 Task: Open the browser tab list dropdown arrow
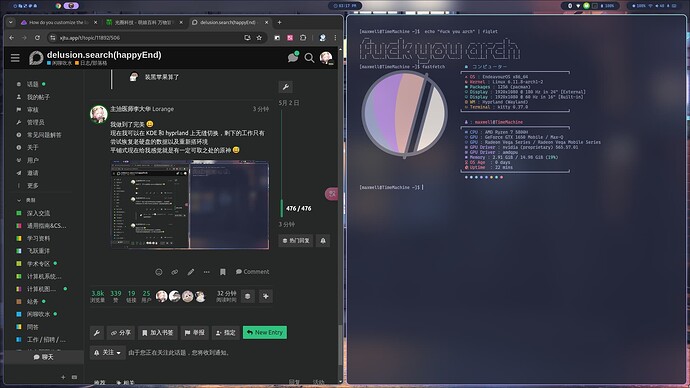click(11, 22)
